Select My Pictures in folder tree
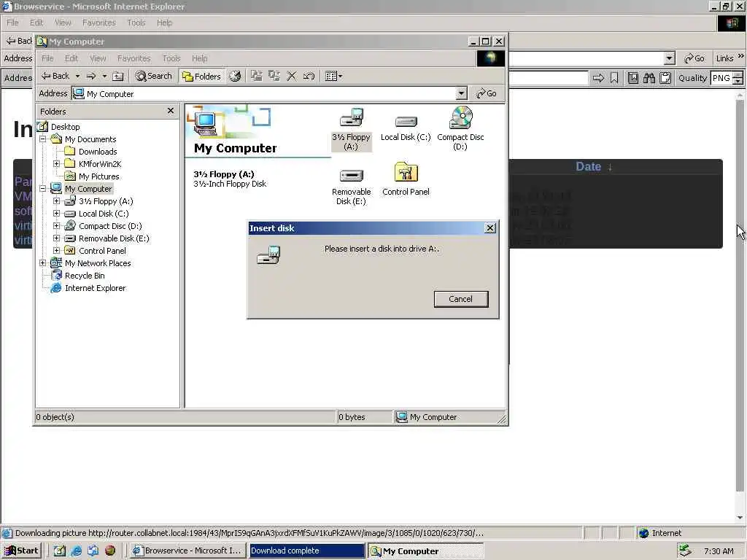747x560 pixels. point(99,176)
